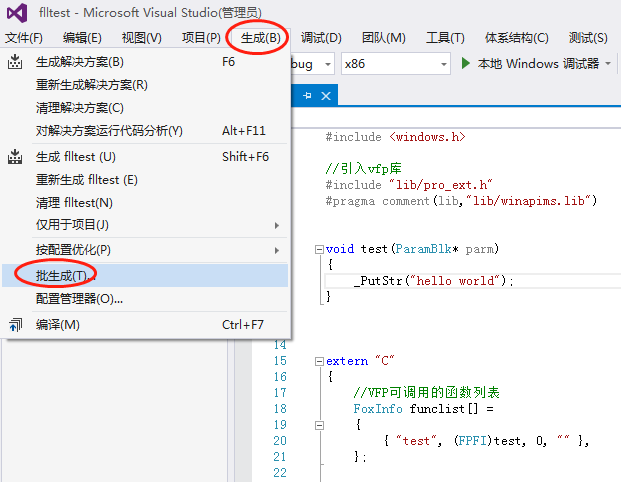Screen dimensions: 621x482
Task: Click the Visual Studio logo icon
Action: pos(17,13)
